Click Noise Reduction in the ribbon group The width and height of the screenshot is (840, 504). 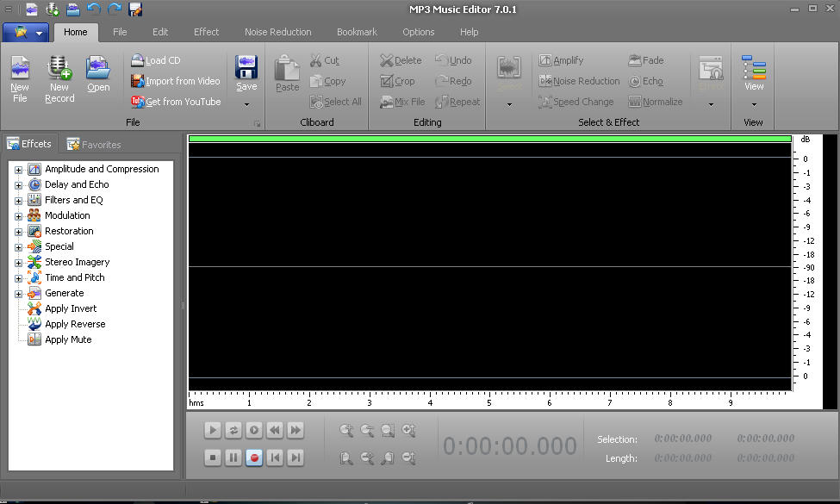click(x=579, y=81)
